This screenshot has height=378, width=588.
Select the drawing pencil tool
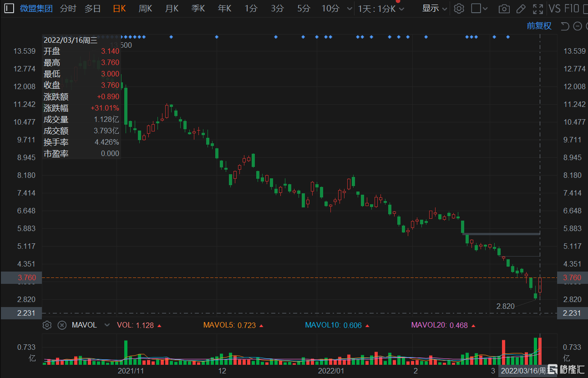521,9
